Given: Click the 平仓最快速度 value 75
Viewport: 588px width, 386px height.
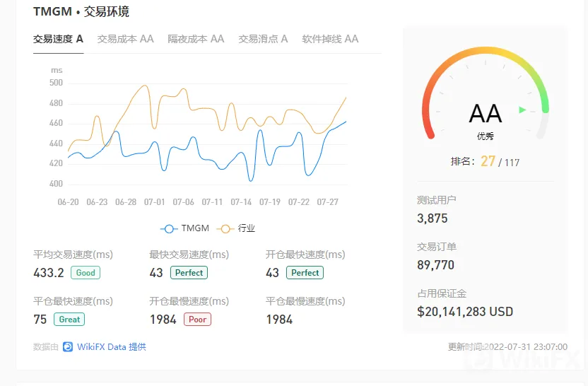Looking at the screenshot, I should 40,320.
